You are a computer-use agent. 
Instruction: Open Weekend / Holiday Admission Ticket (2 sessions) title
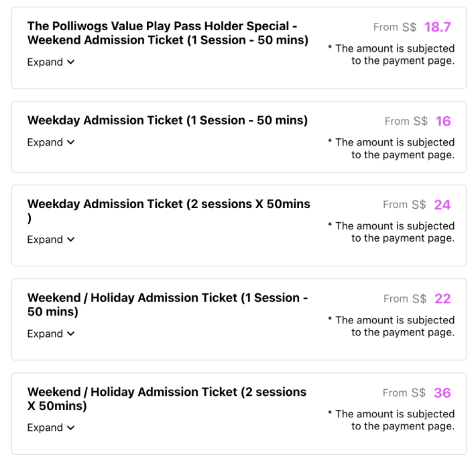[x=166, y=399]
